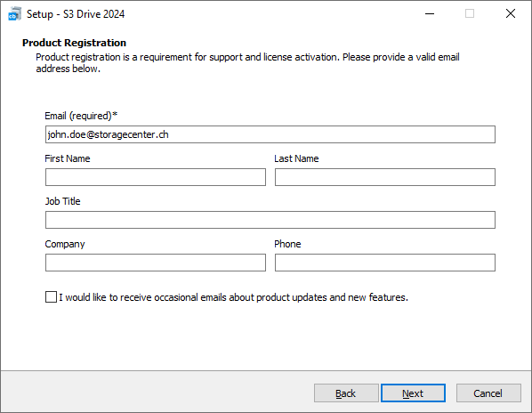Minimize the Setup window
Image resolution: width=532 pixels, height=413 pixels.
pos(430,14)
